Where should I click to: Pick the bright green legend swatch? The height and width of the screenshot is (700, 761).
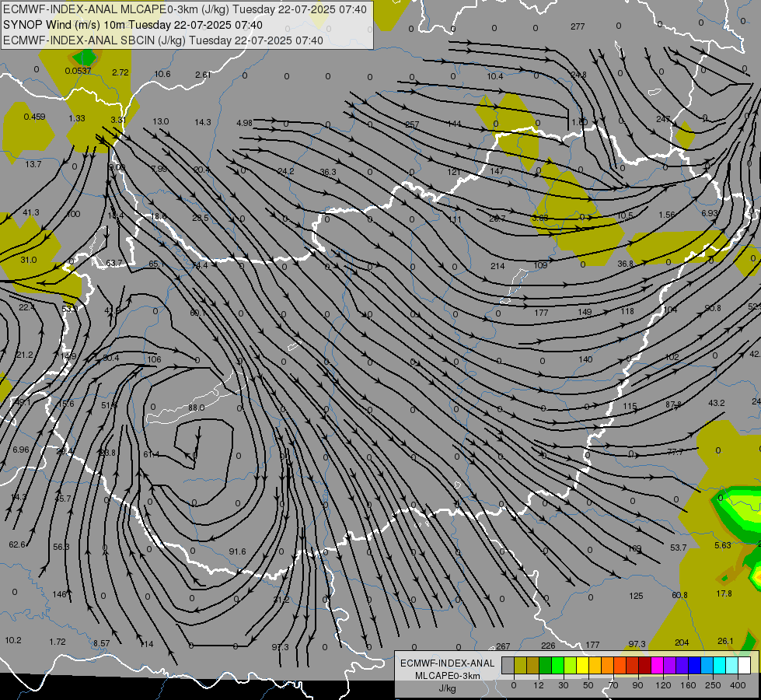[x=557, y=665]
